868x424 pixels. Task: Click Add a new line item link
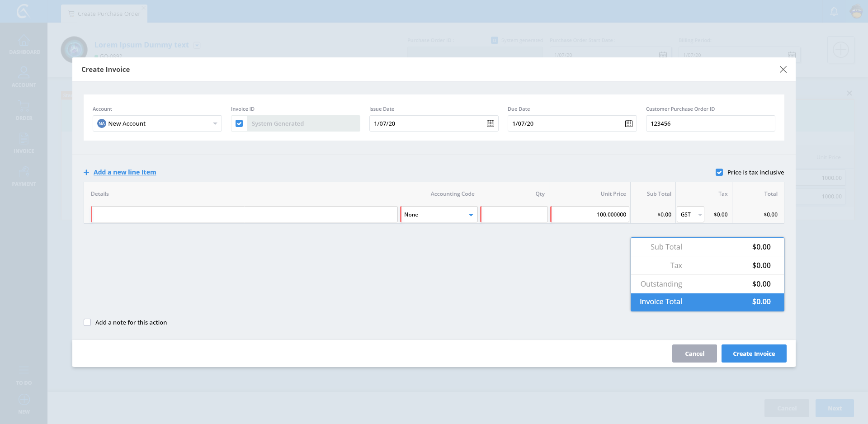pos(125,172)
